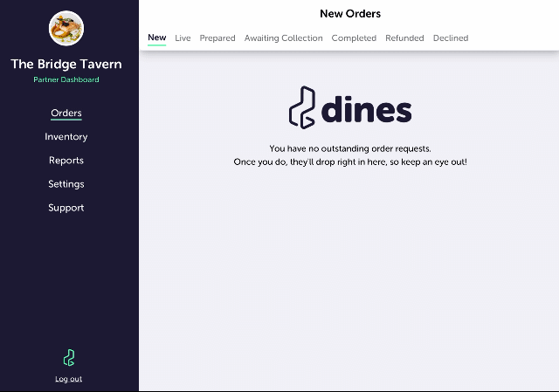Log out of the dashboard
559x392 pixels.
[68, 379]
